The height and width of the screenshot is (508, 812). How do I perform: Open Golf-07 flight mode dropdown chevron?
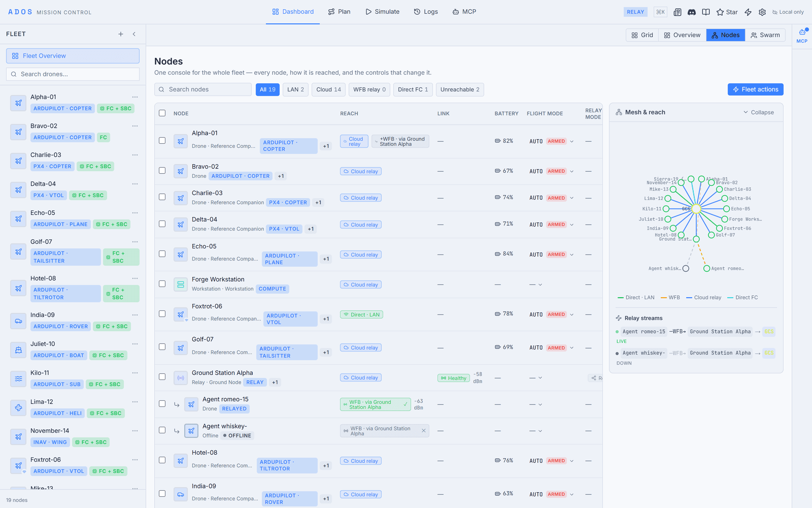(572, 348)
